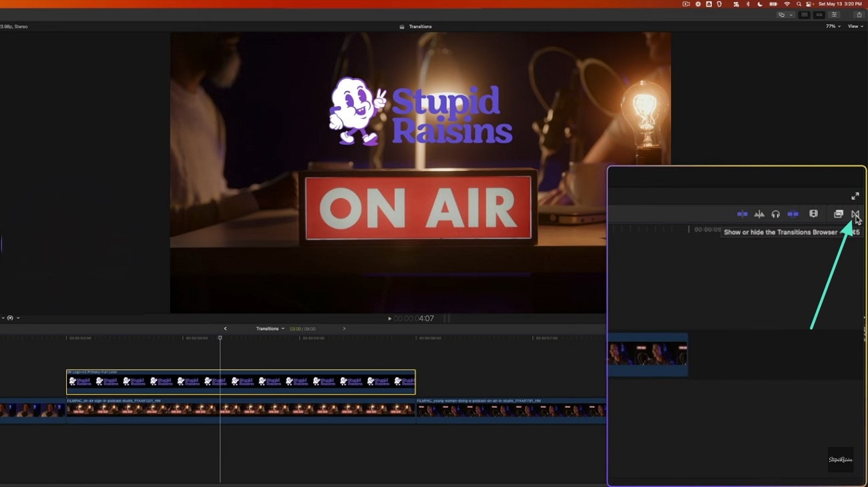Click the Sat May 13 3:20 PM clock
This screenshot has width=868, height=487.
tap(840, 4)
